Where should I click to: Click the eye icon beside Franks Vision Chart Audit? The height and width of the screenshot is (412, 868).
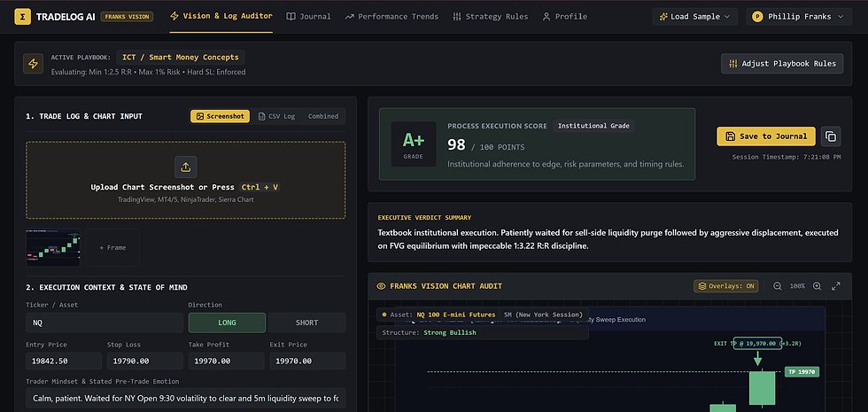point(381,286)
